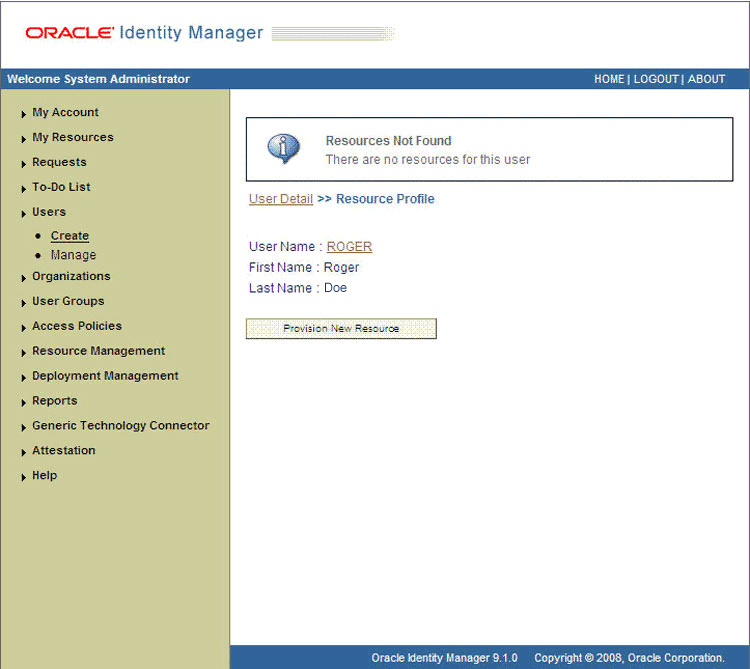The width and height of the screenshot is (750, 669).
Task: Expand the User Groups arrow
Action: click(23, 303)
